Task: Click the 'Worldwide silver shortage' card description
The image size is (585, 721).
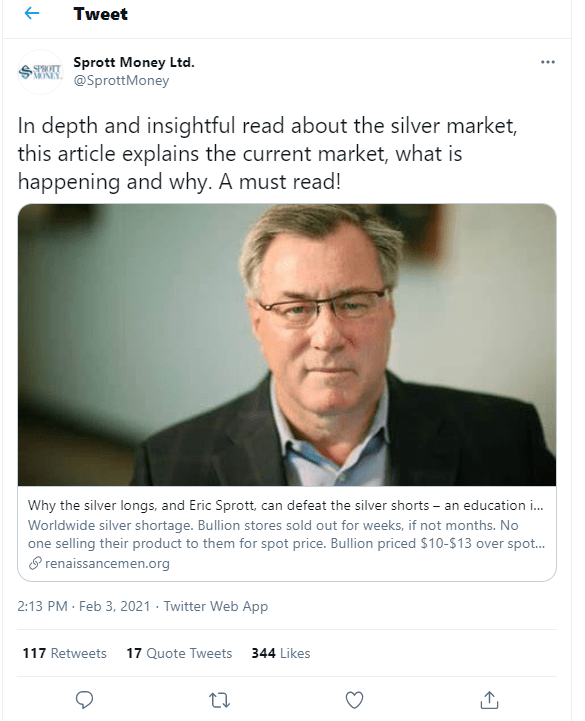Action: pyautogui.click(x=286, y=534)
